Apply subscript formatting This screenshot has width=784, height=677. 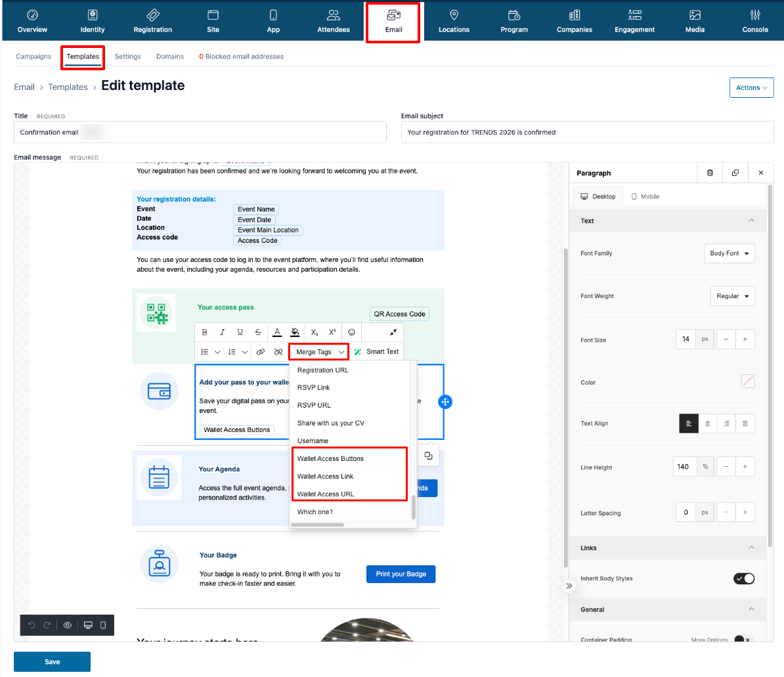point(314,332)
